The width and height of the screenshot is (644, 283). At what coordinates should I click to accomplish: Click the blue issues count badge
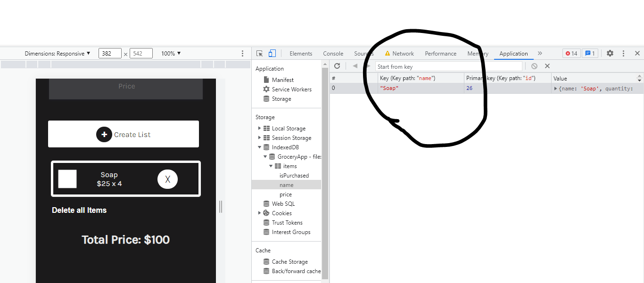589,54
